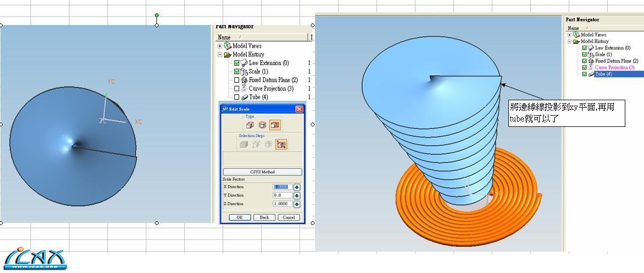The width and height of the screenshot is (644, 273).
Task: Open X Direction dropdown arrow
Action: [297, 187]
